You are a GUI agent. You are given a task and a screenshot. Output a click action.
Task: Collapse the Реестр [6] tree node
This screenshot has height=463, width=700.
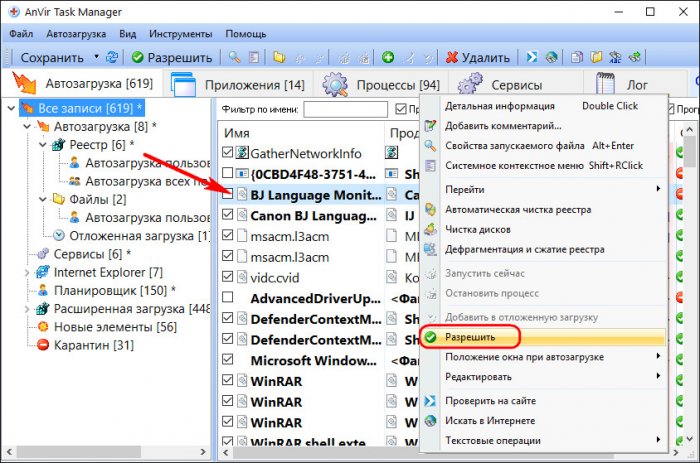coord(43,145)
